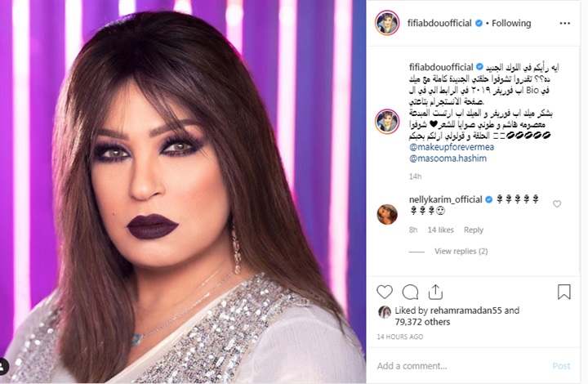Image resolution: width=588 pixels, height=384 pixels.
Task: Open fifiabdouofficial profile picture in header
Action: click(x=387, y=23)
